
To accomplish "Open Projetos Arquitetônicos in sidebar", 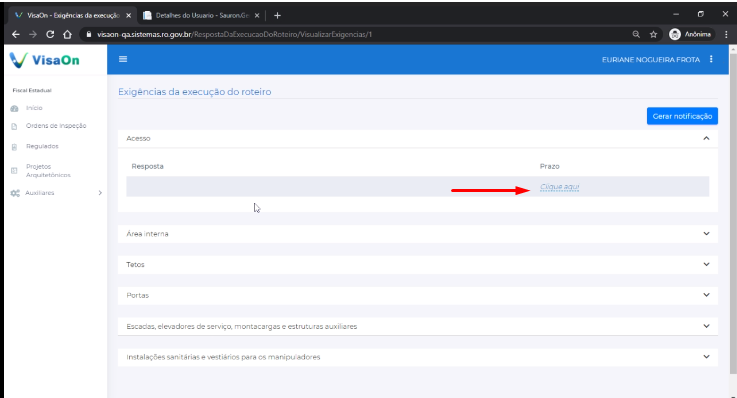I will [48, 171].
